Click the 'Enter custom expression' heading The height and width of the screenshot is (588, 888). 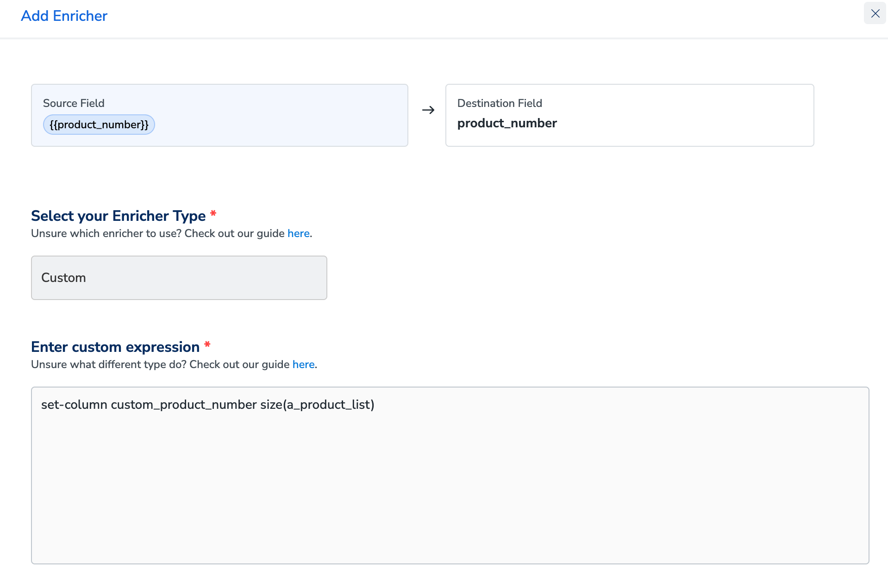[115, 347]
